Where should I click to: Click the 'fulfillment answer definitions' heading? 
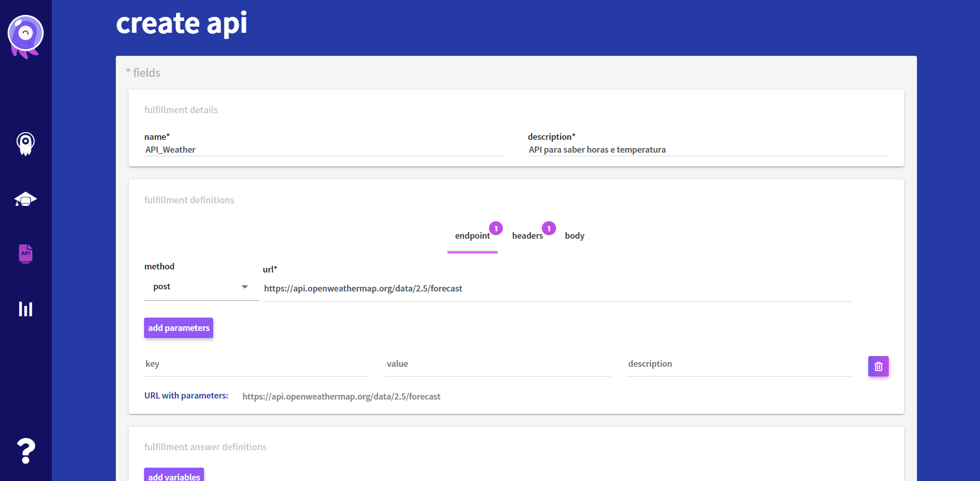tap(205, 447)
